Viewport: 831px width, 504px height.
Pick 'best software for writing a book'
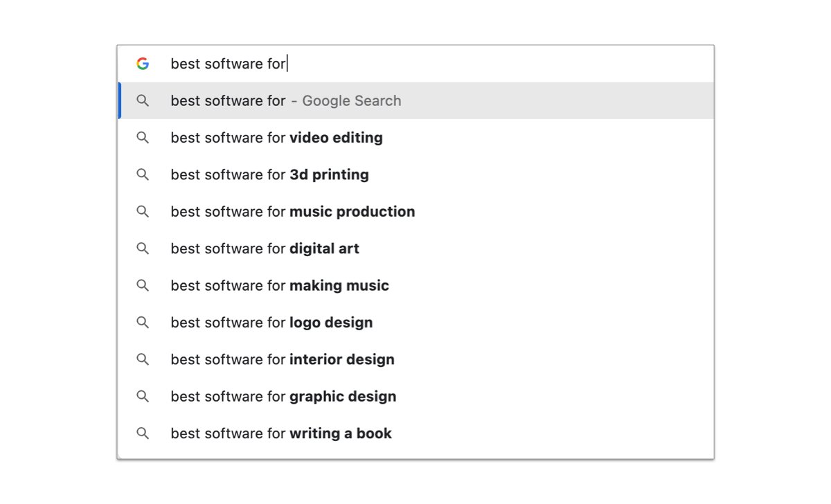281,433
